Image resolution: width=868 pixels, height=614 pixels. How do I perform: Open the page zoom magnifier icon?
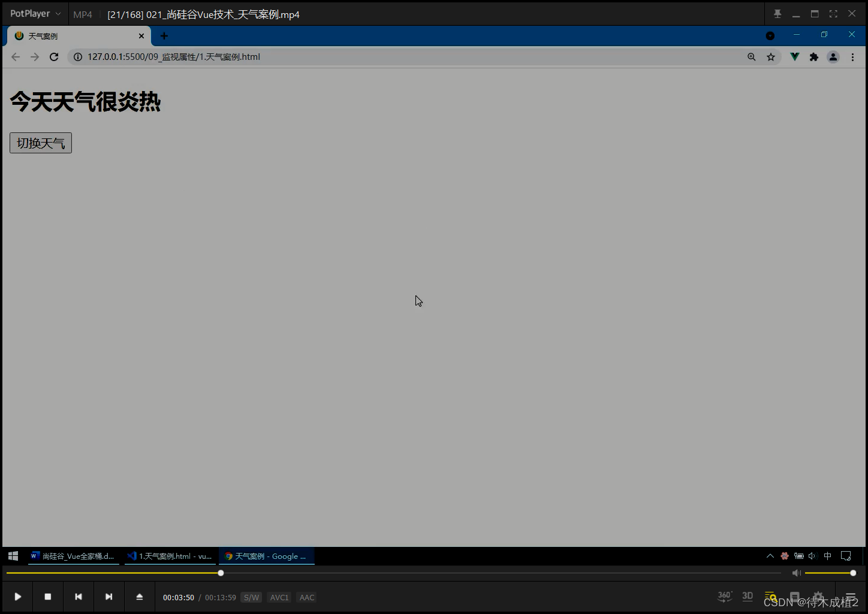click(x=752, y=57)
